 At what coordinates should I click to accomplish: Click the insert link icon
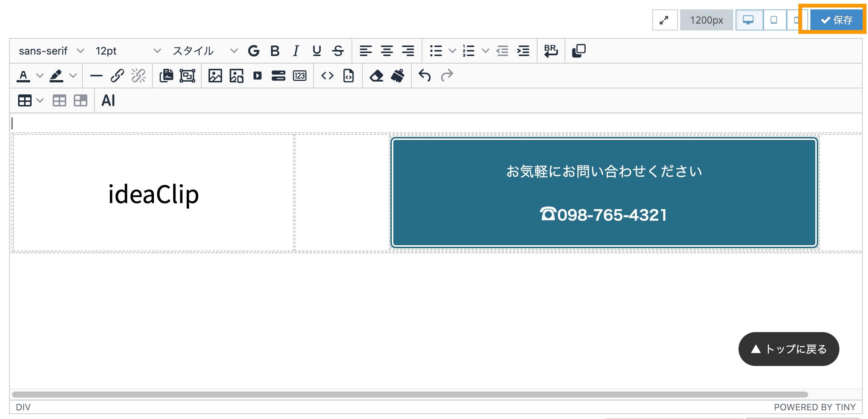(117, 76)
